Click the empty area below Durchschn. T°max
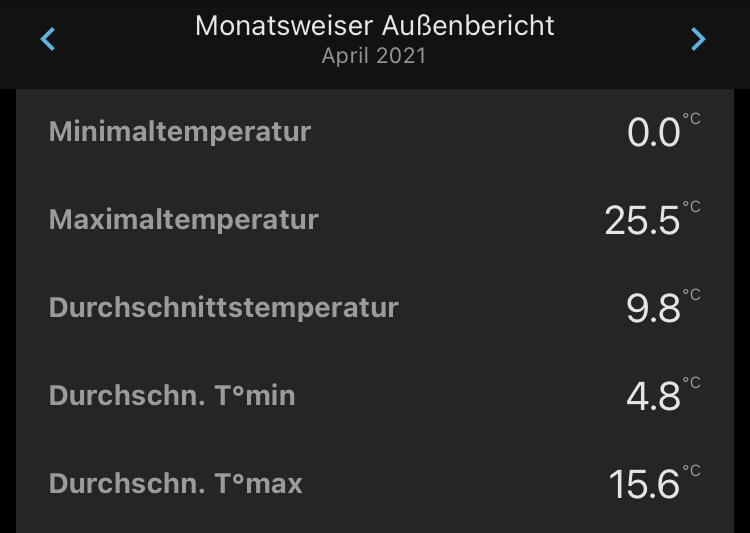 pyautogui.click(x=374, y=522)
